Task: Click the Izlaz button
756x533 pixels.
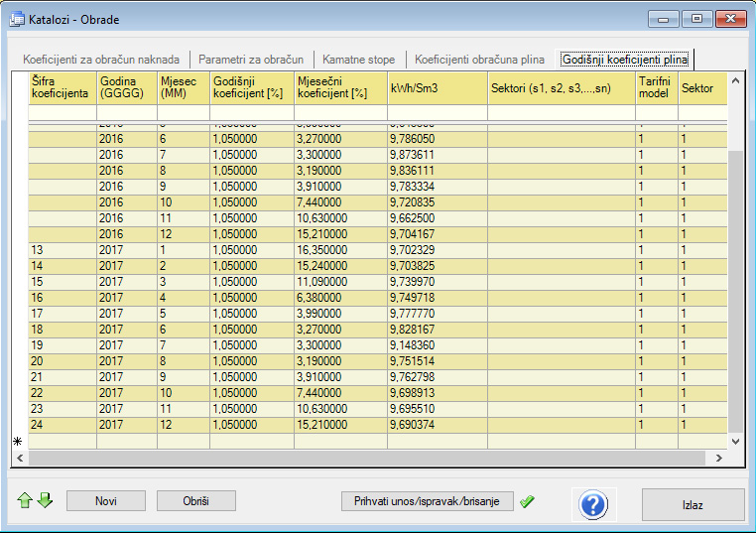Action: pyautogui.click(x=693, y=504)
